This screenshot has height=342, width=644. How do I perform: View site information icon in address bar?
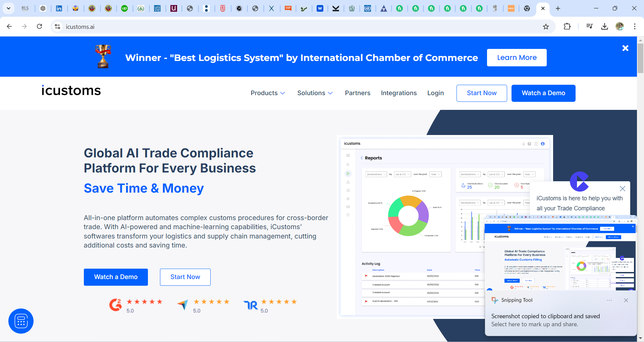[57, 26]
